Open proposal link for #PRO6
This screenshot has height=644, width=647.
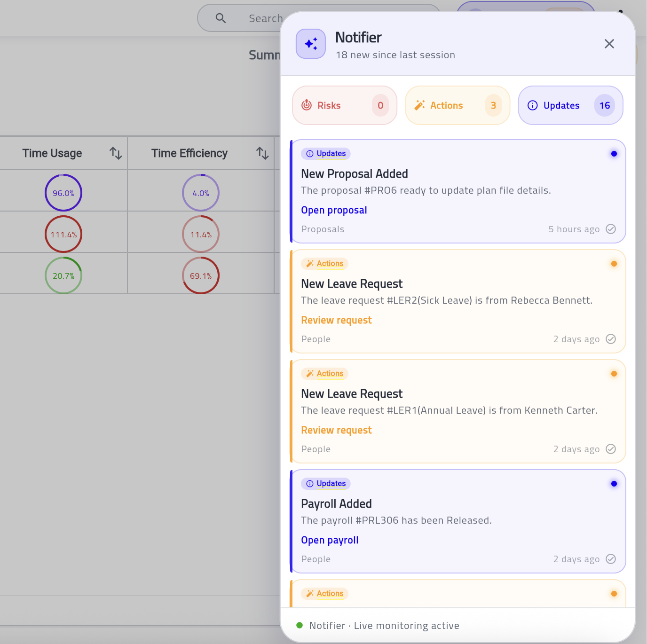(x=334, y=210)
